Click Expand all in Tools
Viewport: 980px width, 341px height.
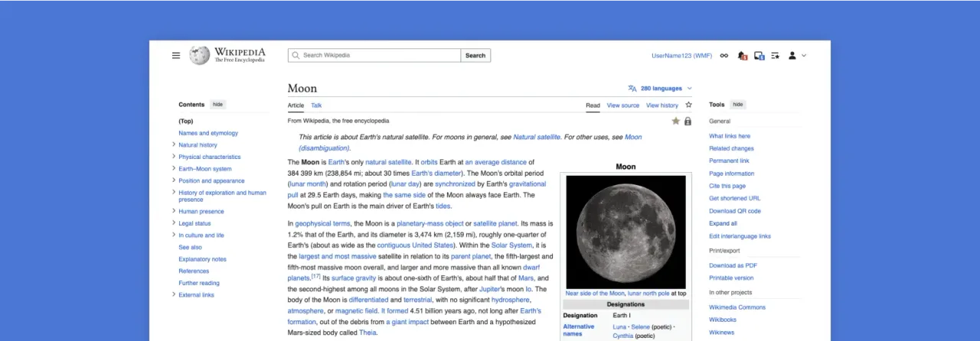click(x=723, y=223)
